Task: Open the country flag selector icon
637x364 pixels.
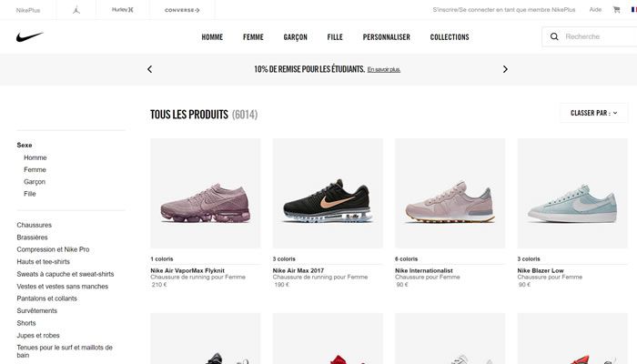Action: (x=634, y=10)
